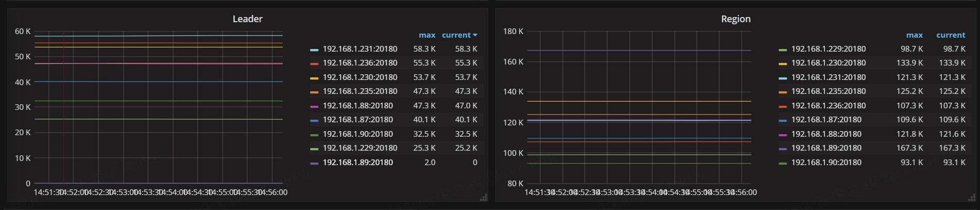
Task: Click orange color icon for 192.168.1.235 in Region legend
Action: [783, 92]
